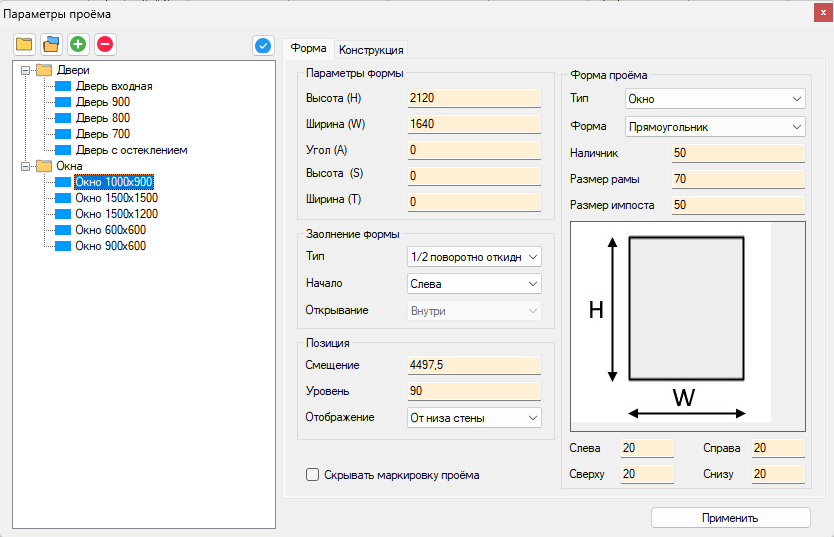This screenshot has height=537, width=834.
Task: Switch to the Конструкция tab
Action: (371, 49)
